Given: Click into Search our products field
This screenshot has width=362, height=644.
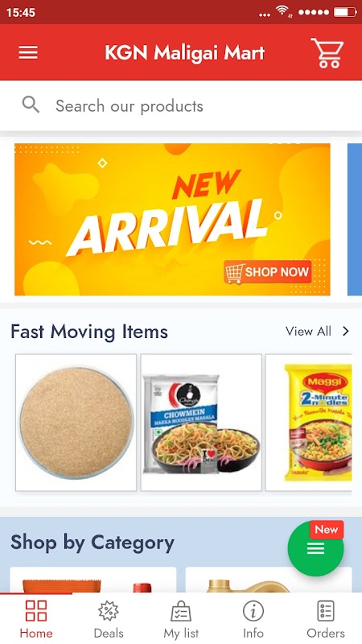Looking at the screenshot, I should click(181, 105).
